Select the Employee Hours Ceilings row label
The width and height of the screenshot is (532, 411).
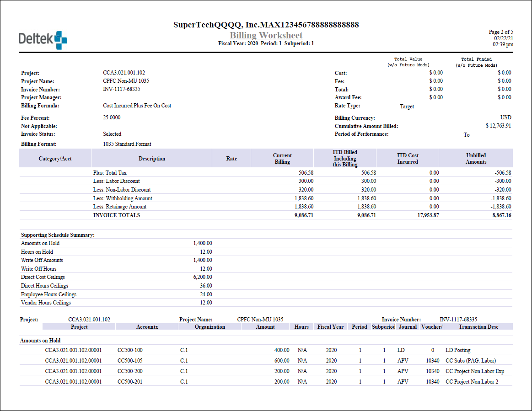coord(48,294)
